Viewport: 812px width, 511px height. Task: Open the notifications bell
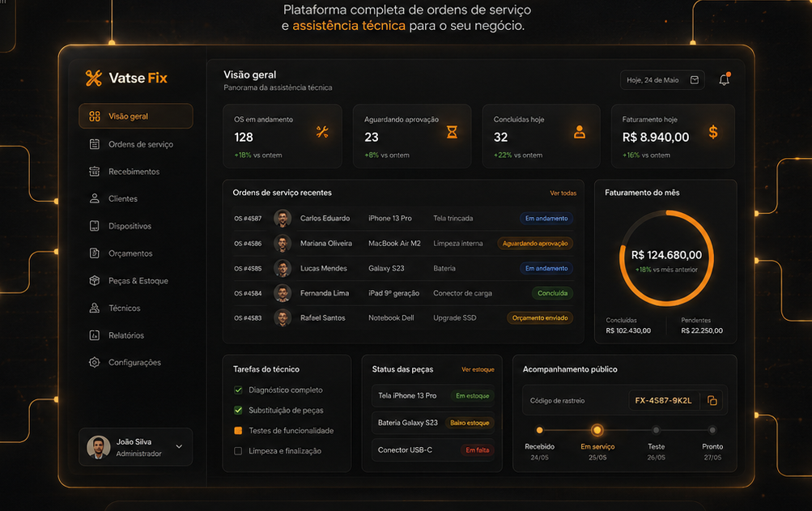[724, 79]
